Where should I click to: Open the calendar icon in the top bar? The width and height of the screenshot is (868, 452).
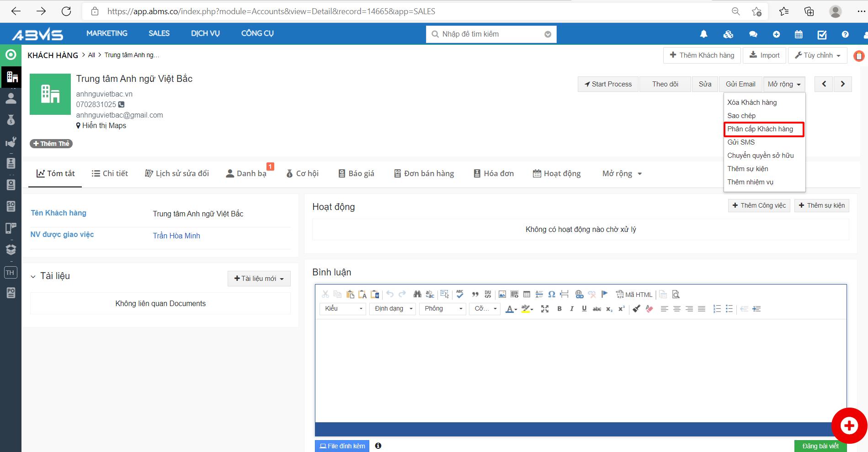point(799,34)
